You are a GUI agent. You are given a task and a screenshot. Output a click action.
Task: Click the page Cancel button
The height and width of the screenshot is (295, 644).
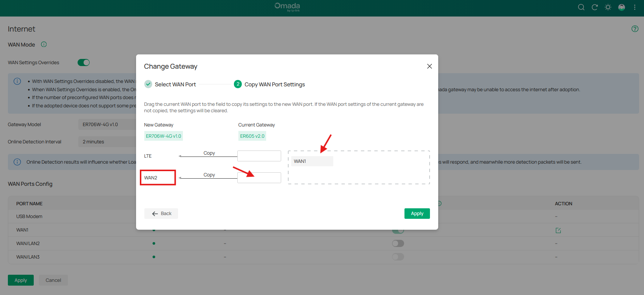pyautogui.click(x=53, y=280)
